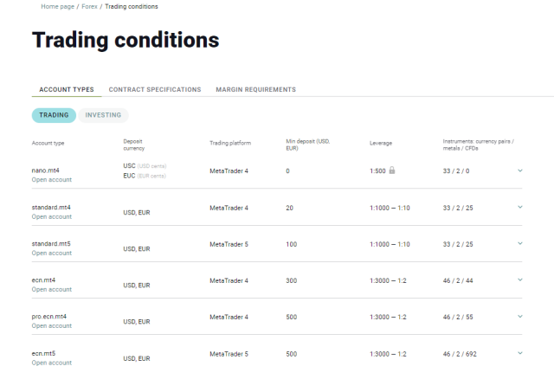Expand the ecn.mt4 row chevron
554x392 pixels.
click(x=520, y=280)
